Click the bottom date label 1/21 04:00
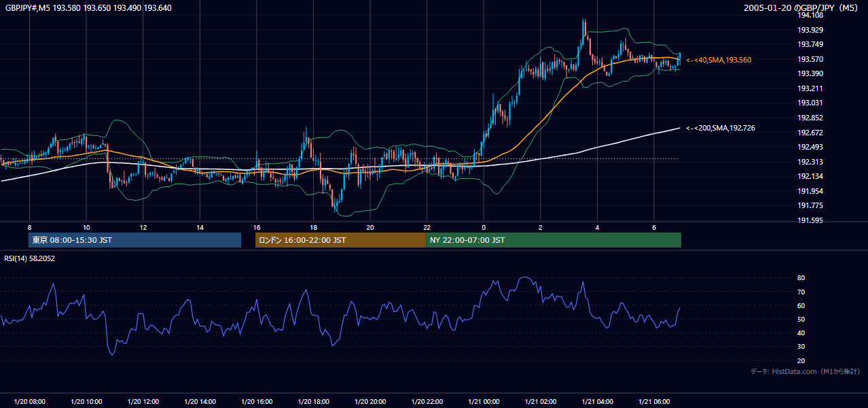This screenshot has height=408, width=868. click(x=597, y=402)
